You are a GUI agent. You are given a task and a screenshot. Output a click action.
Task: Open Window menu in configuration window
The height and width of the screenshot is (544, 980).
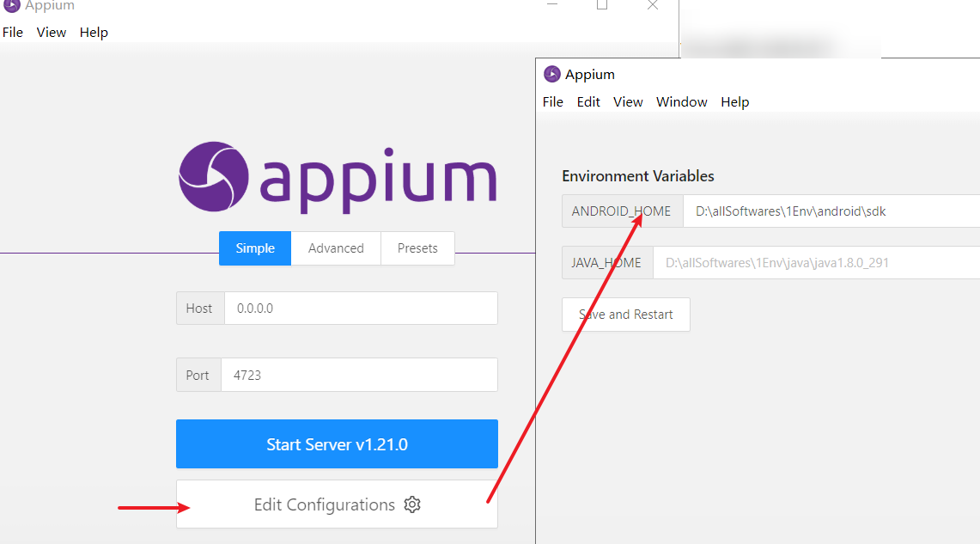[681, 102]
